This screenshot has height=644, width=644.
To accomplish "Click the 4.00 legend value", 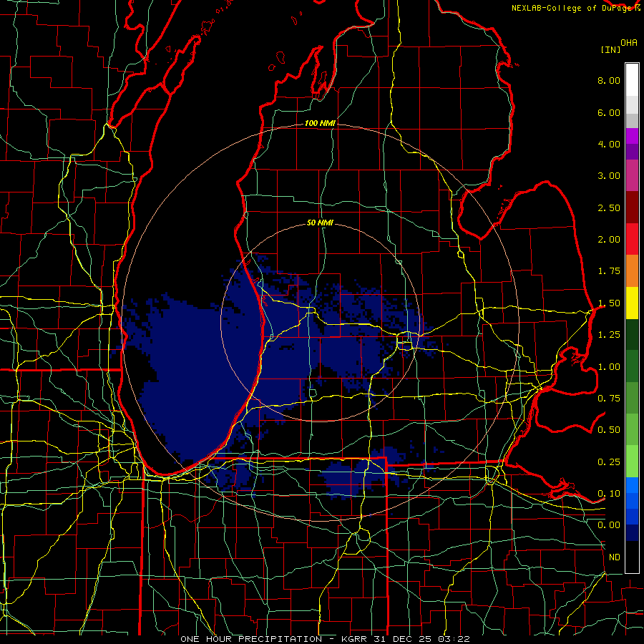I will (609, 144).
